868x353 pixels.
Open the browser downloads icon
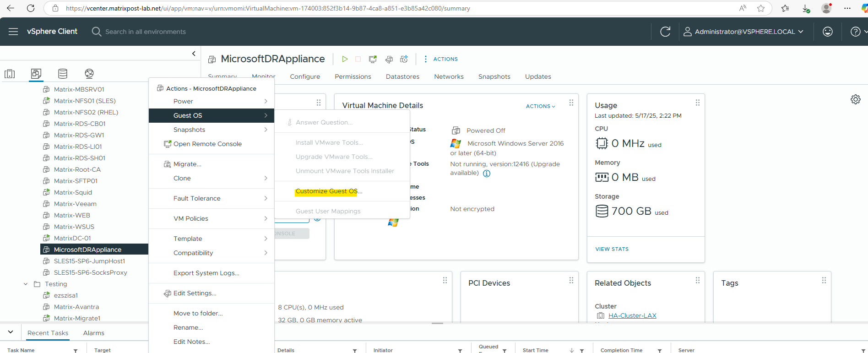pyautogui.click(x=806, y=8)
